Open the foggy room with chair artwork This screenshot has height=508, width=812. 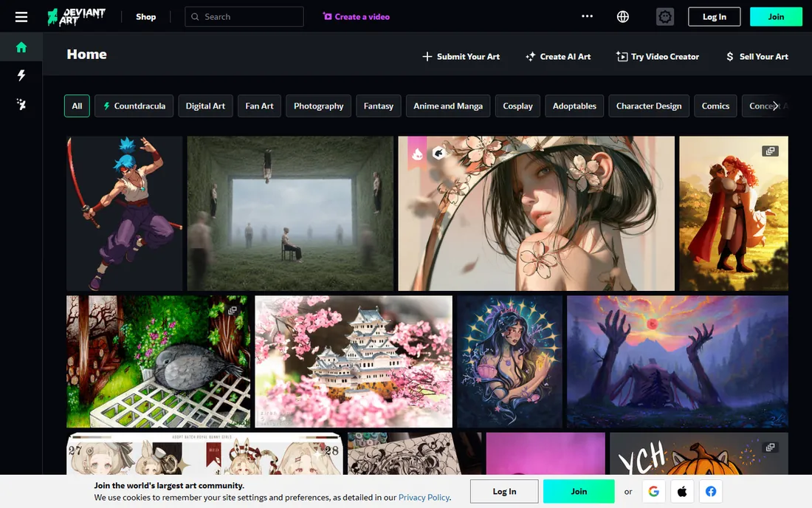point(290,213)
